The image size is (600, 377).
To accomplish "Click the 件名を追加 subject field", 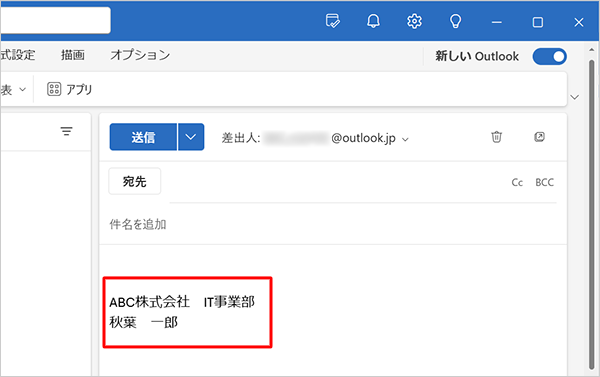I will pos(332,224).
